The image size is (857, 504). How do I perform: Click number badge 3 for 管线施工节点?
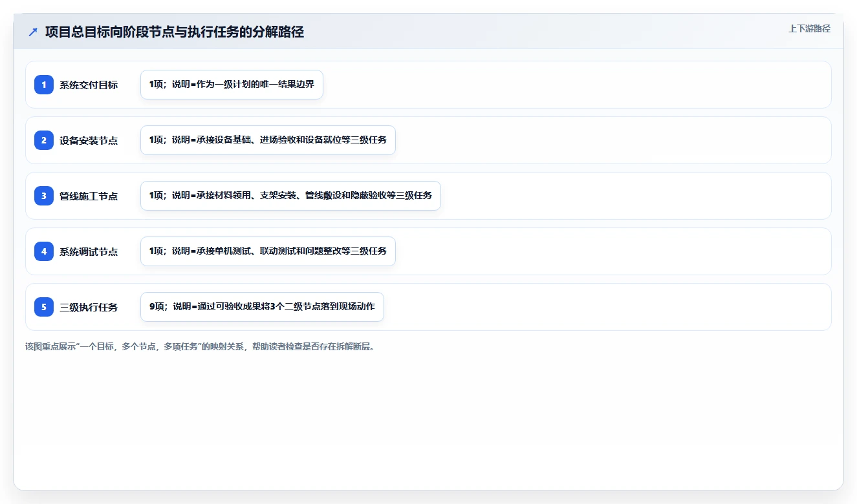(x=44, y=196)
